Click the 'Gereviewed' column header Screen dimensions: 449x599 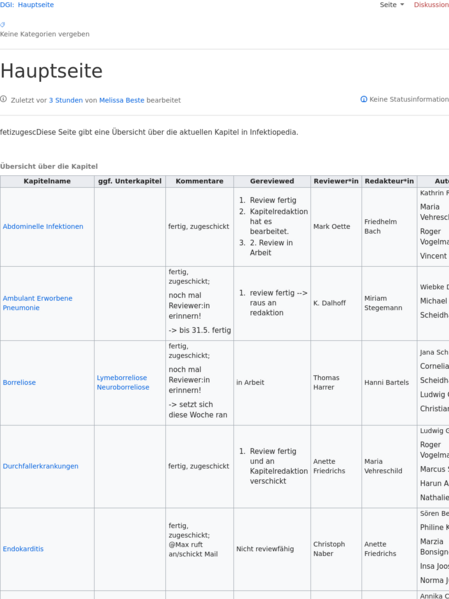coord(272,181)
